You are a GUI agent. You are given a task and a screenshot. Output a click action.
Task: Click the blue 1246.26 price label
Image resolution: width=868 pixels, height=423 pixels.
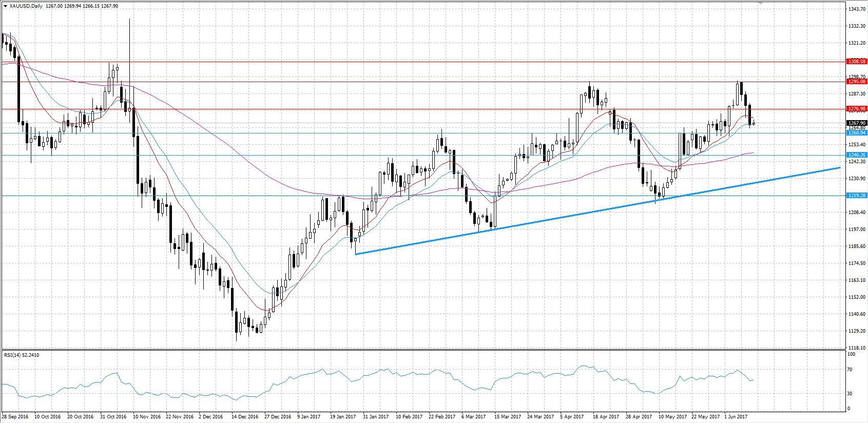pyautogui.click(x=857, y=155)
